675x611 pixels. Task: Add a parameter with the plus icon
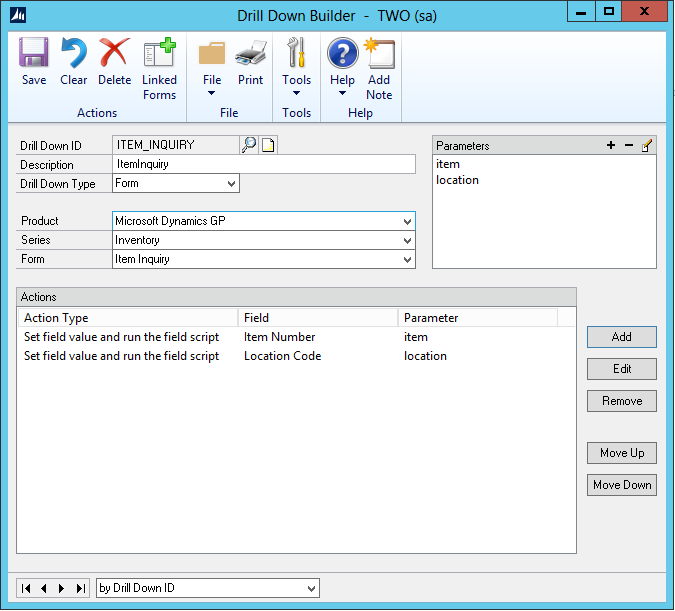(x=610, y=145)
